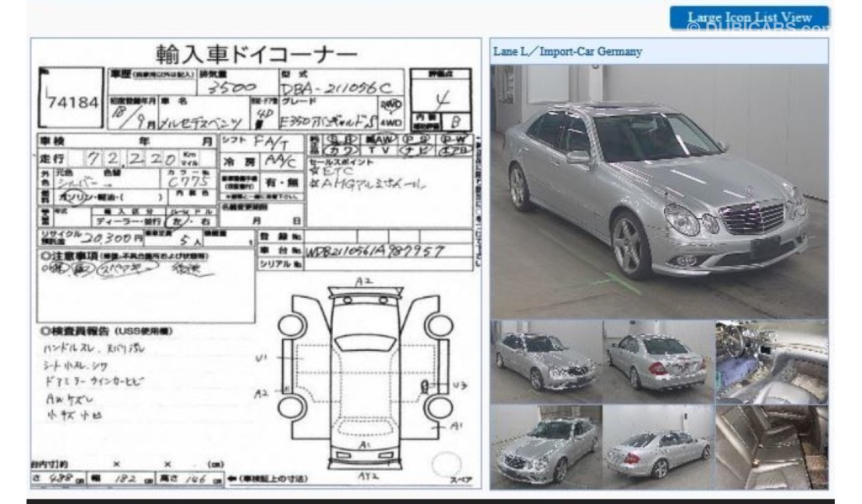Open the auction inspection sheet image

(255, 263)
